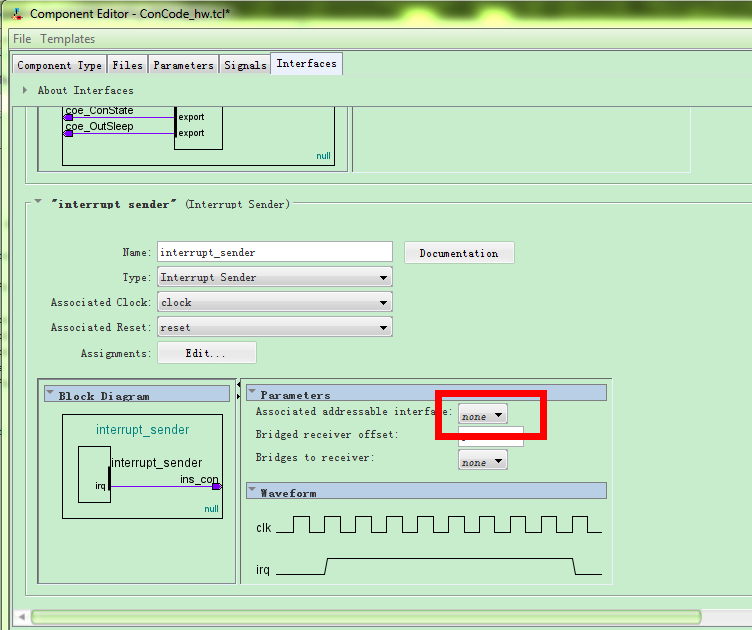The height and width of the screenshot is (630, 752).
Task: Collapse the Waveform panel
Action: (252, 490)
